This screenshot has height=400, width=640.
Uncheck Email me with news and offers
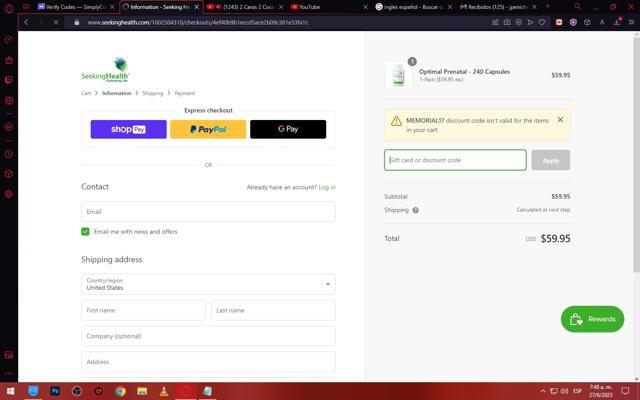[x=85, y=231]
